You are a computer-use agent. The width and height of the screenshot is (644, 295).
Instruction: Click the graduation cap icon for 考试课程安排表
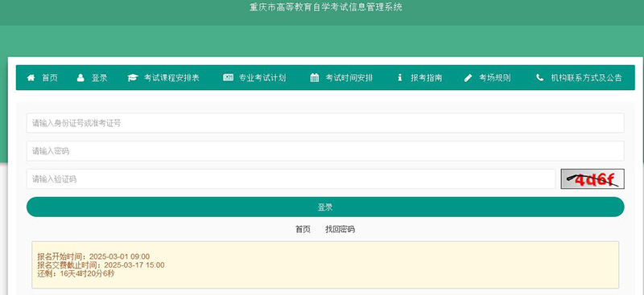(132, 78)
